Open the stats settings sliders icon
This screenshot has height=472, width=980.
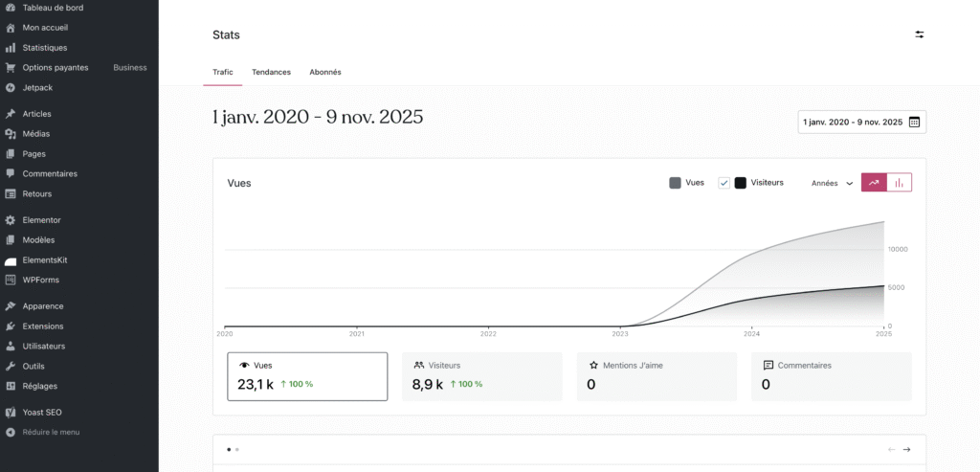919,34
